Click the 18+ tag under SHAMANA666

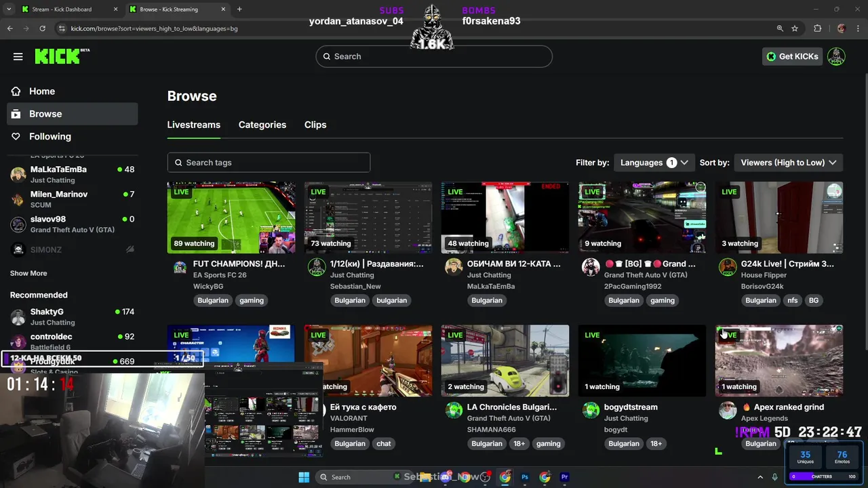519,443
